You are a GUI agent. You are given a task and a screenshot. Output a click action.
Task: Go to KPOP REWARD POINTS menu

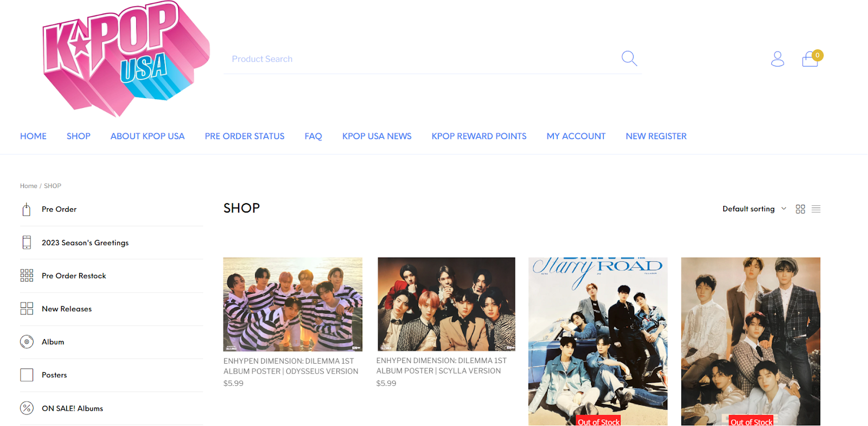pos(479,136)
